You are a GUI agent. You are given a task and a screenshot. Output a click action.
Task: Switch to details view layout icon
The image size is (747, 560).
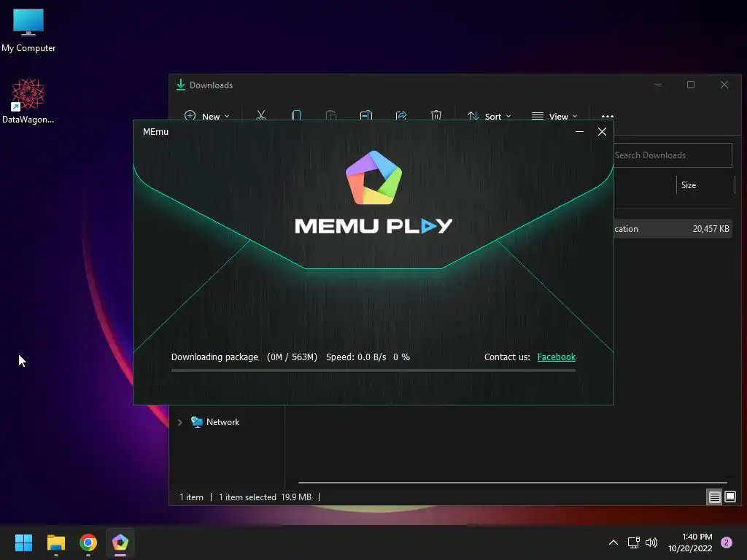[715, 497]
